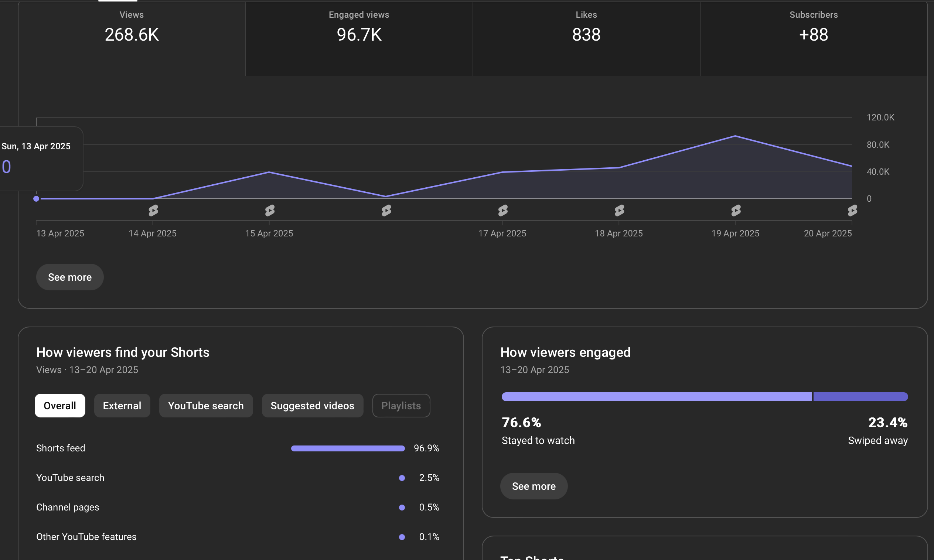
Task: Select the Overall traffic filter chip
Action: (59, 406)
